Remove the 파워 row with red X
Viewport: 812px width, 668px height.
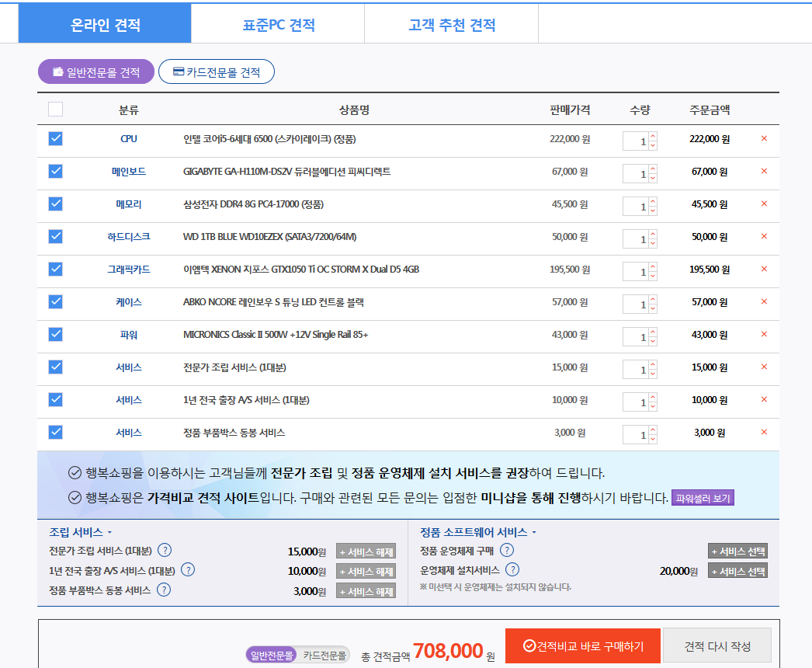764,335
